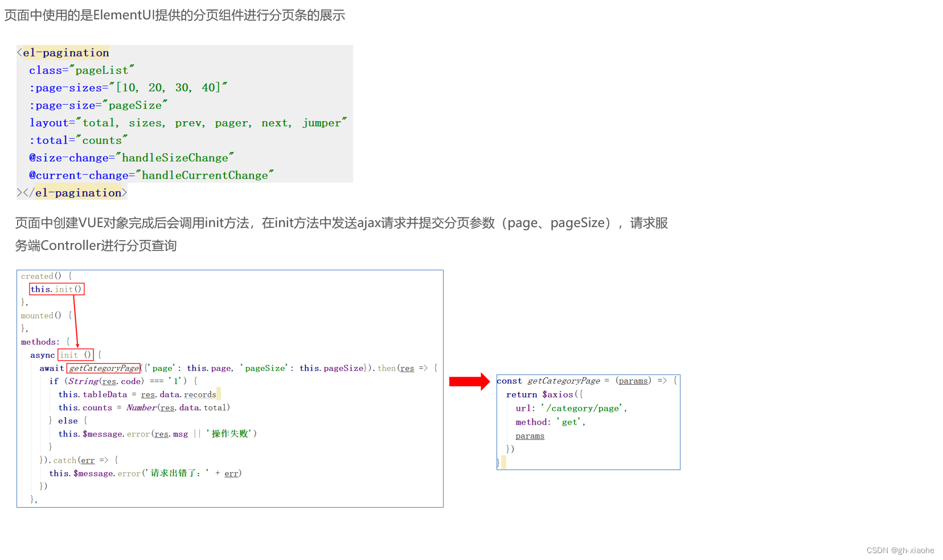
Task: Click the @current-change="handleCurrentChange" line
Action: click(151, 175)
